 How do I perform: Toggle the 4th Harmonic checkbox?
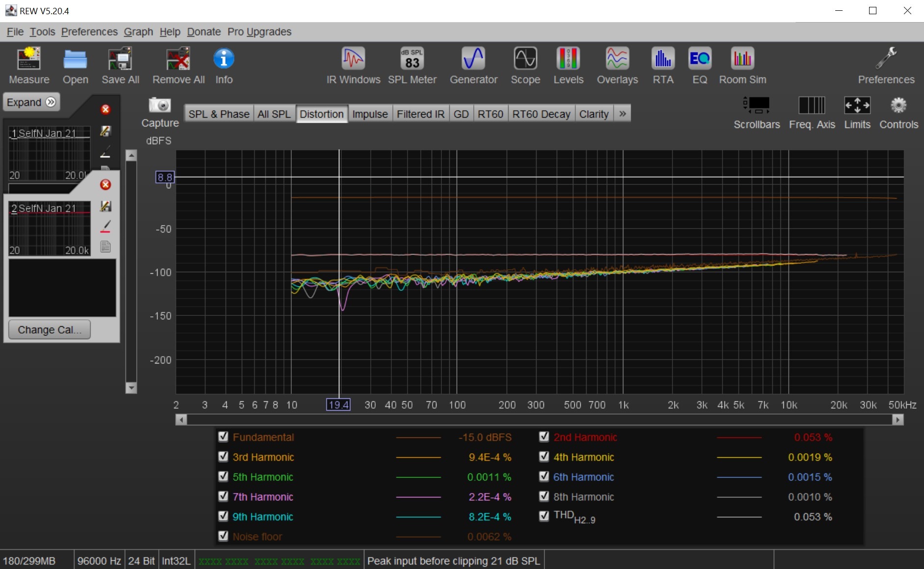[544, 457]
